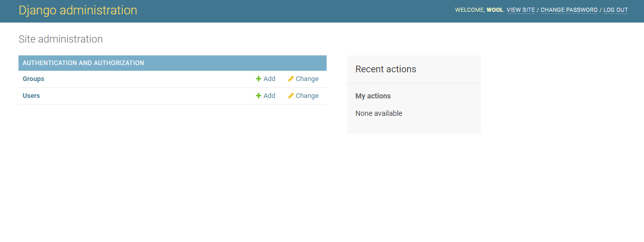Open the Groups model link

coord(33,79)
